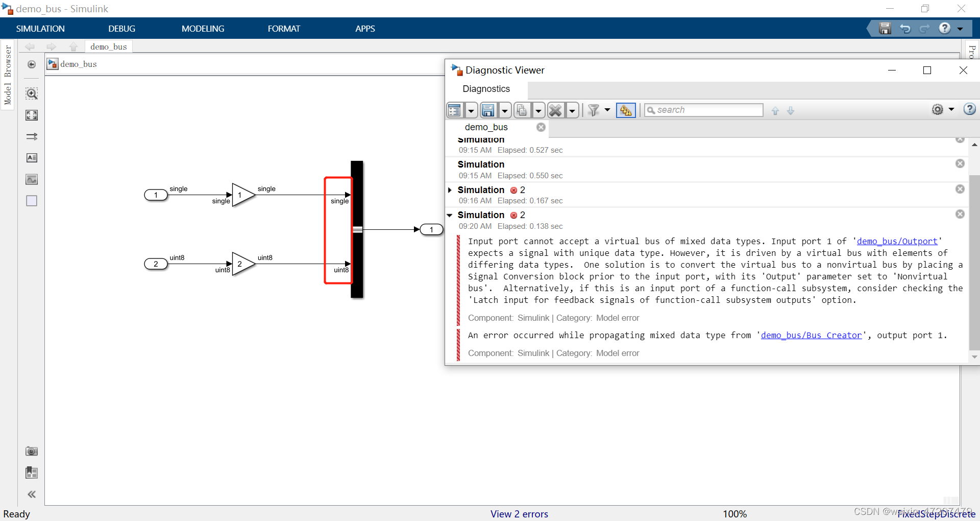
Task: Add an annotation using the text icon
Action: (32, 158)
